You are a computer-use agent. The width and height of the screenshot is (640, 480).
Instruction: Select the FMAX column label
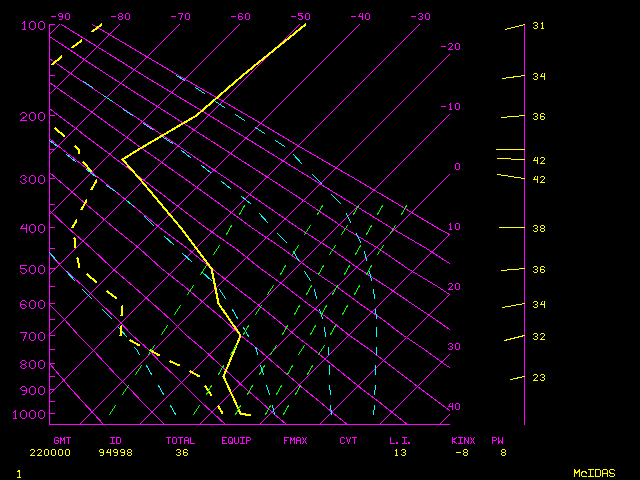point(294,440)
